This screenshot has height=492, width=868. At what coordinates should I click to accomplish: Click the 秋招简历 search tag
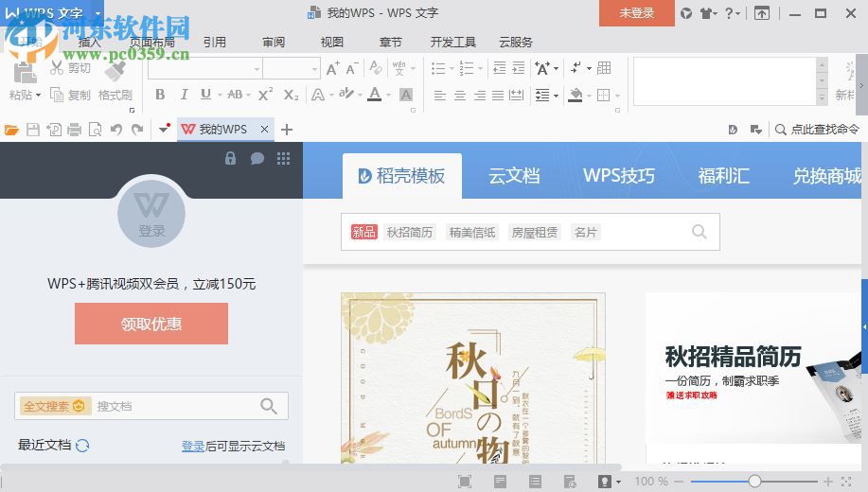pyautogui.click(x=410, y=233)
